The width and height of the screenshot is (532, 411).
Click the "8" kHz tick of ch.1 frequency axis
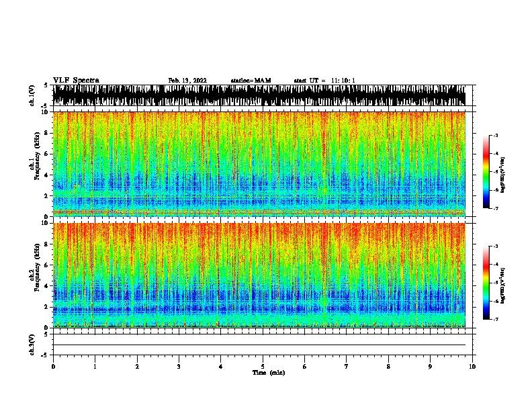point(46,133)
